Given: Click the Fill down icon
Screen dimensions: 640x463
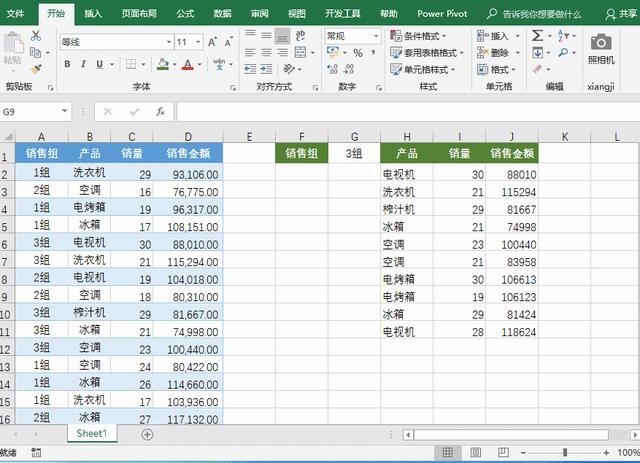Looking at the screenshot, I should tap(538, 53).
